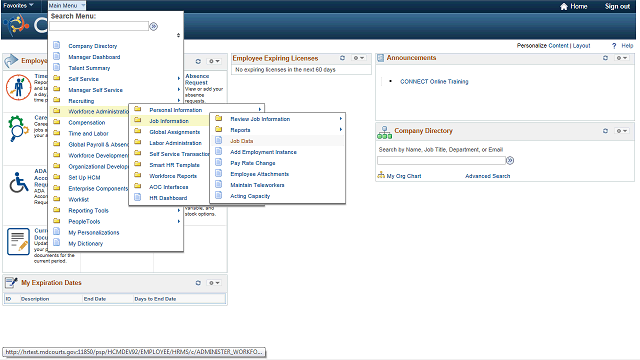
Task: Click the HR Dashboard page icon
Action: [138, 198]
